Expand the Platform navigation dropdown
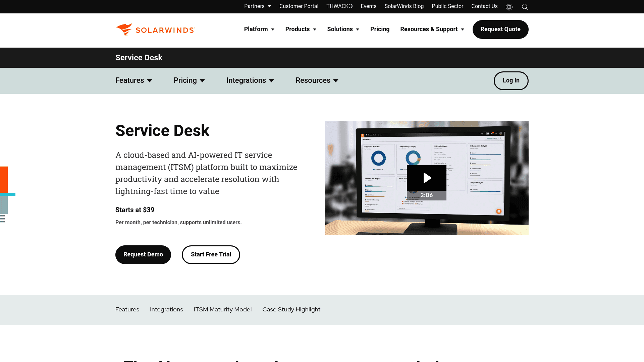 pos(259,29)
